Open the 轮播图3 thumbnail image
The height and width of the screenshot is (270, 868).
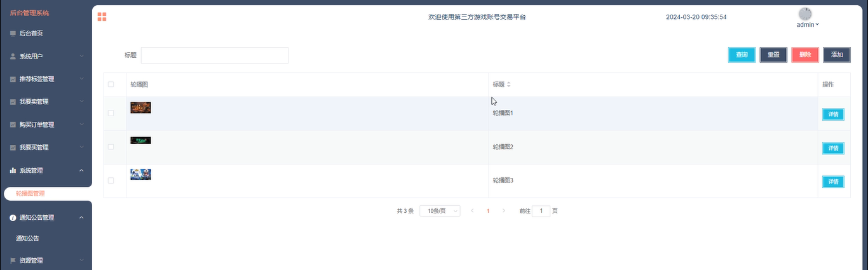point(140,174)
